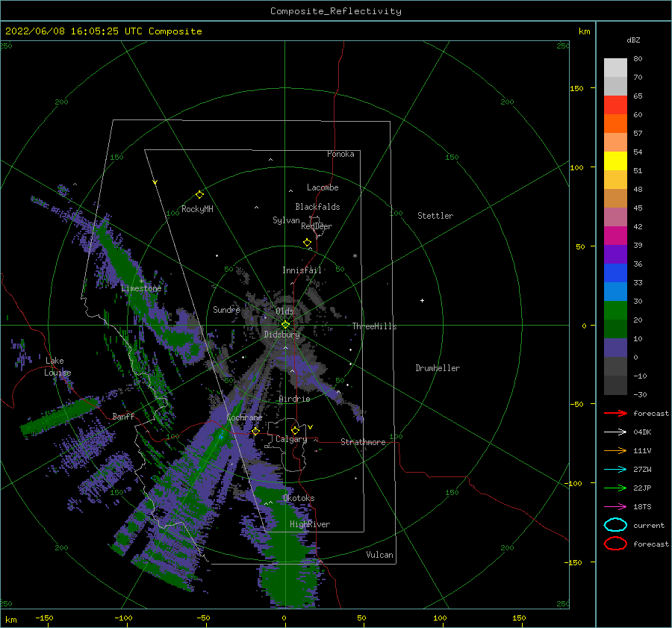Click the Cochrane town label
Image resolution: width=672 pixels, height=628 pixels.
point(244,417)
